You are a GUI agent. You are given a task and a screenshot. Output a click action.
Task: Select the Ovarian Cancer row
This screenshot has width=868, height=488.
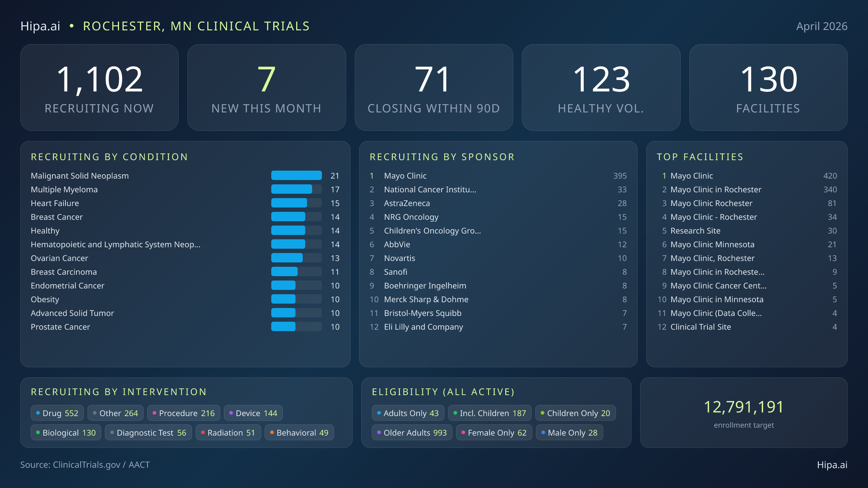(x=185, y=258)
